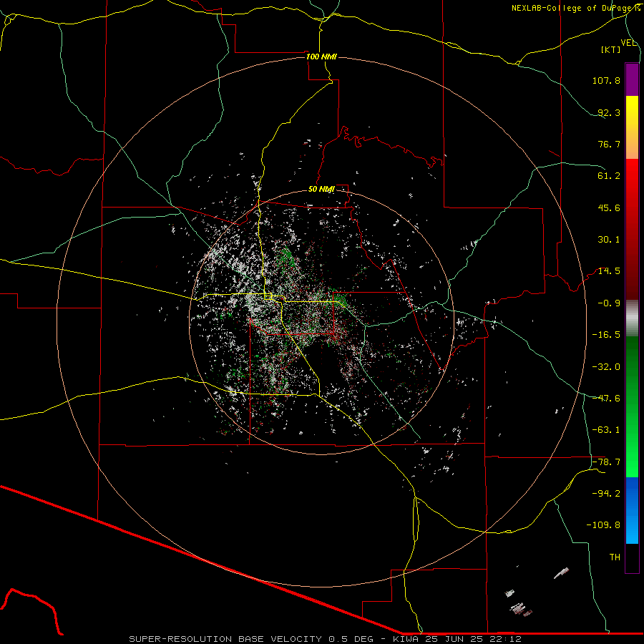Click the [KT] units label

(611, 49)
